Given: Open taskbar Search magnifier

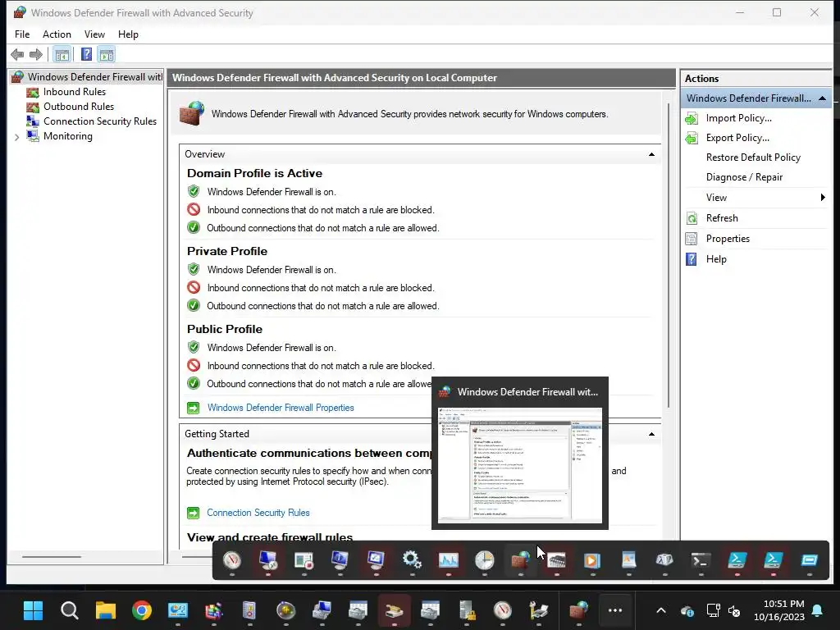Looking at the screenshot, I should click(69, 610).
